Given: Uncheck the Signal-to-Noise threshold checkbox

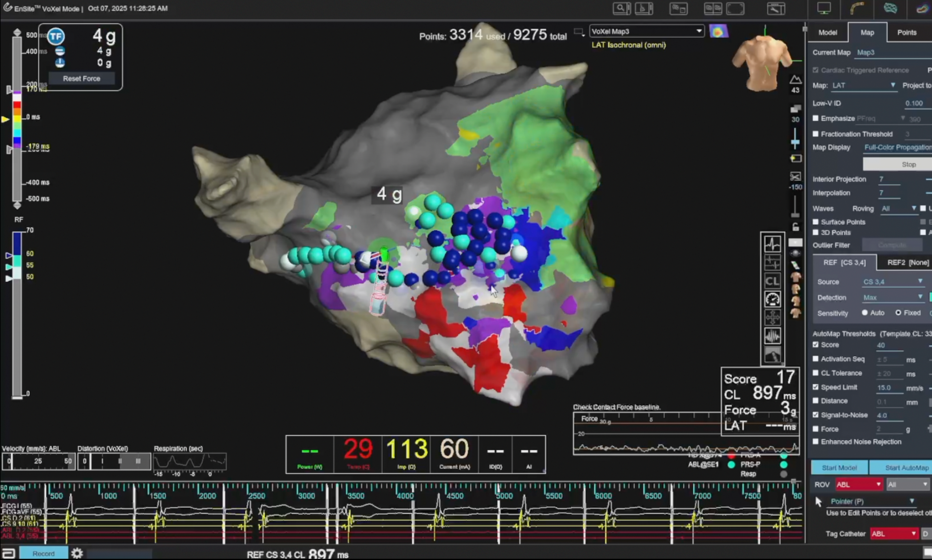Looking at the screenshot, I should point(815,415).
